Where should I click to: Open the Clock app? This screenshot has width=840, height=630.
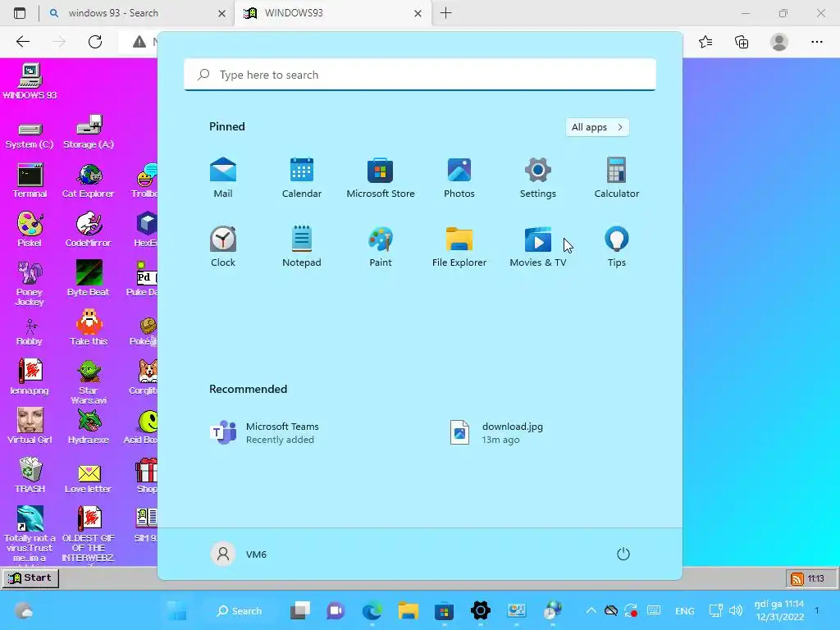[223, 246]
